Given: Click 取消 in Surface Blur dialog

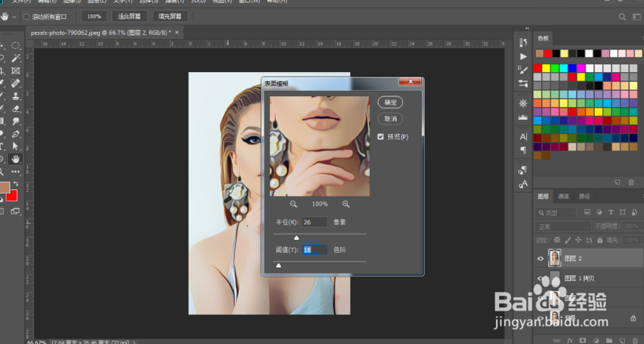Looking at the screenshot, I should (390, 119).
